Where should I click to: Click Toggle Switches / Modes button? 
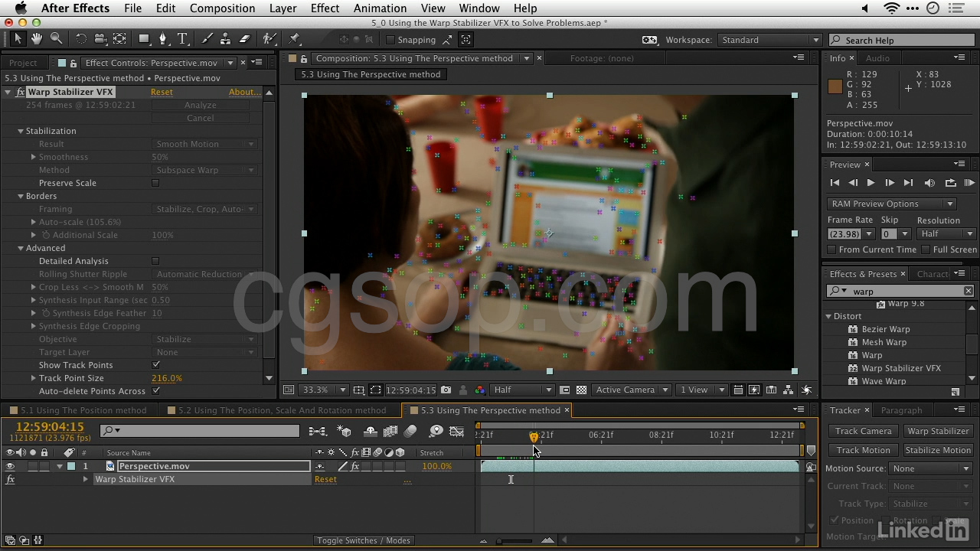tap(364, 540)
